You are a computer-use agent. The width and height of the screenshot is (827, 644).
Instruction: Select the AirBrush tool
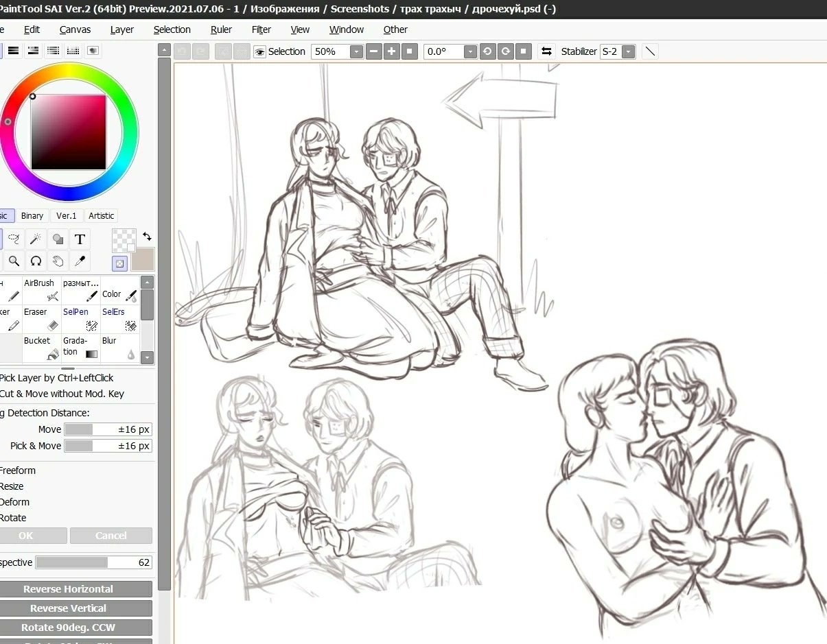click(41, 290)
